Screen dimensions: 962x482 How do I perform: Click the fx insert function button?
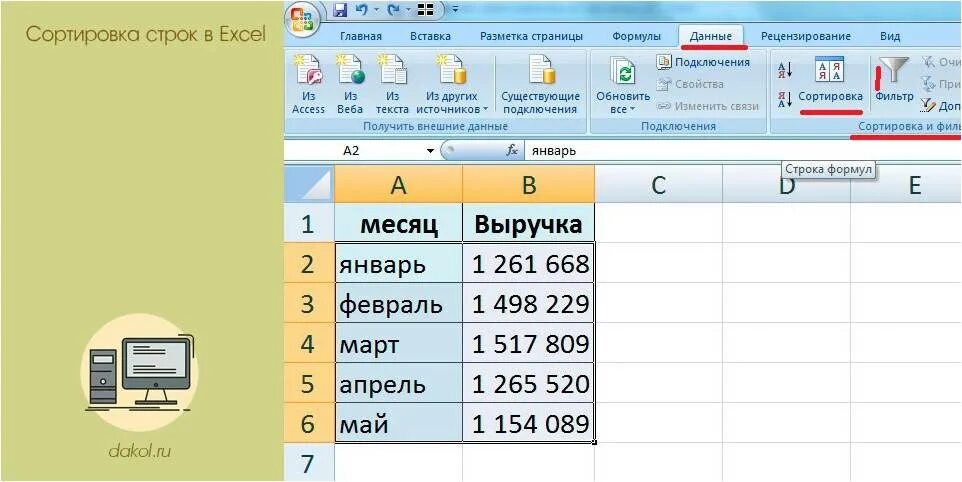tap(512, 150)
